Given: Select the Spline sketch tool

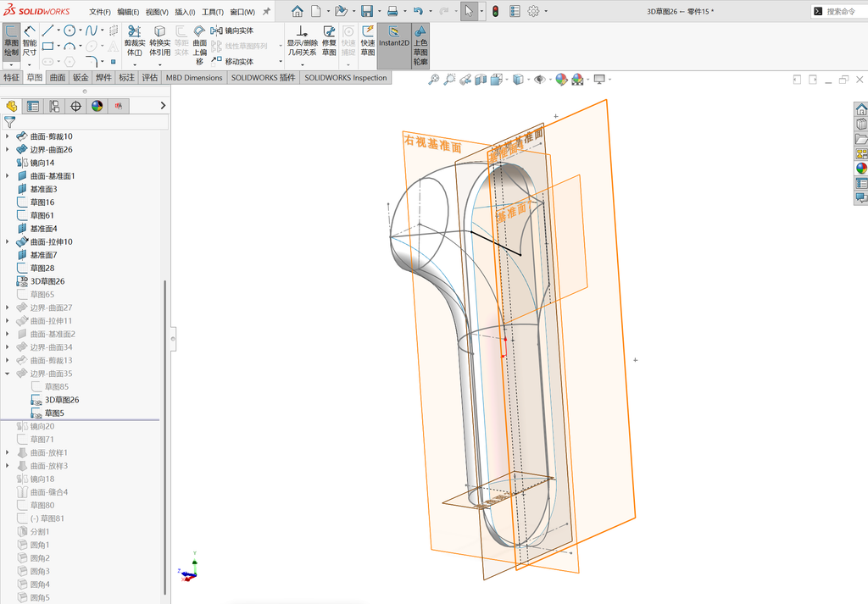Looking at the screenshot, I should click(x=92, y=30).
